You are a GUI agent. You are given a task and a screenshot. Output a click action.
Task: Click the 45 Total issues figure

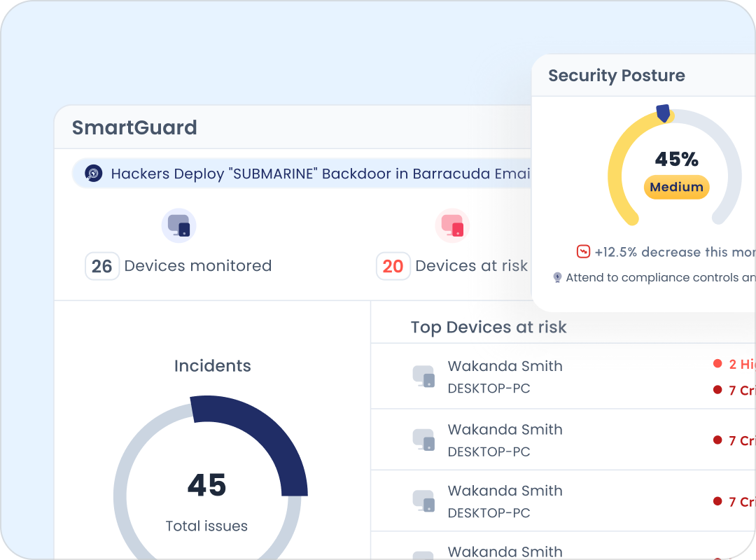(x=206, y=485)
